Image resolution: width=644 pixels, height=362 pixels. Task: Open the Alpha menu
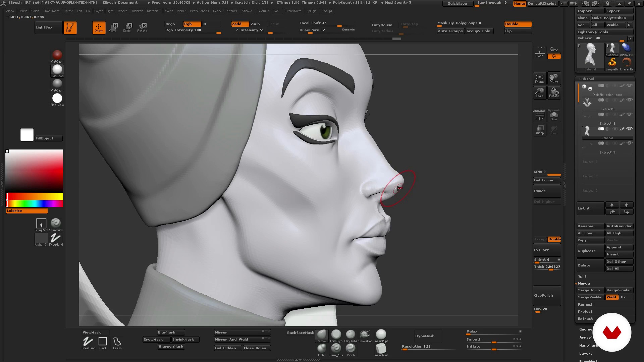click(x=10, y=11)
